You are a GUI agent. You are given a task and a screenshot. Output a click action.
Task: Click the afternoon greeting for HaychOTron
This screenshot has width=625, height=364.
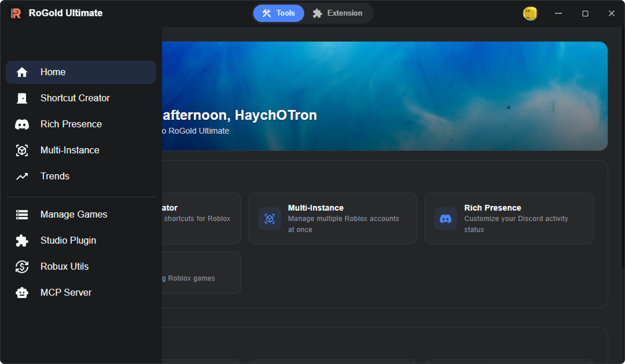tap(240, 115)
